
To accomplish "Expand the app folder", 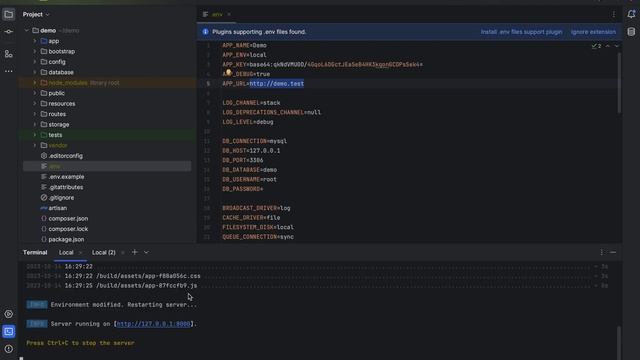I will click(35, 41).
